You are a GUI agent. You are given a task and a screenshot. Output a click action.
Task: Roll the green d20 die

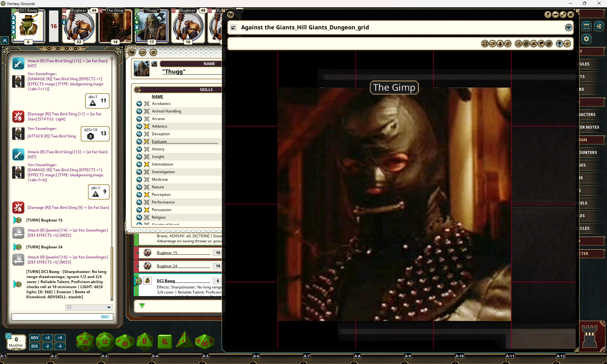[85, 341]
